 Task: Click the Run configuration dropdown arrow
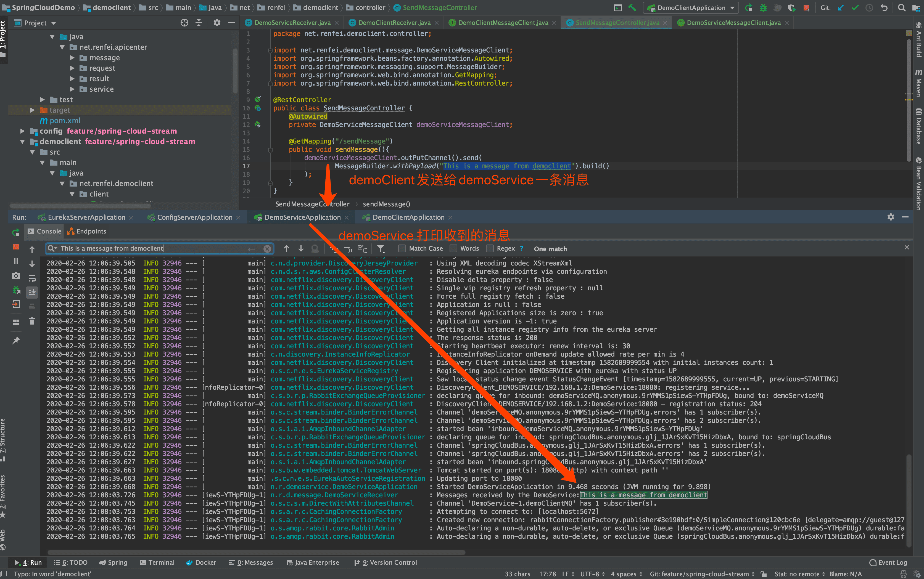(x=732, y=9)
